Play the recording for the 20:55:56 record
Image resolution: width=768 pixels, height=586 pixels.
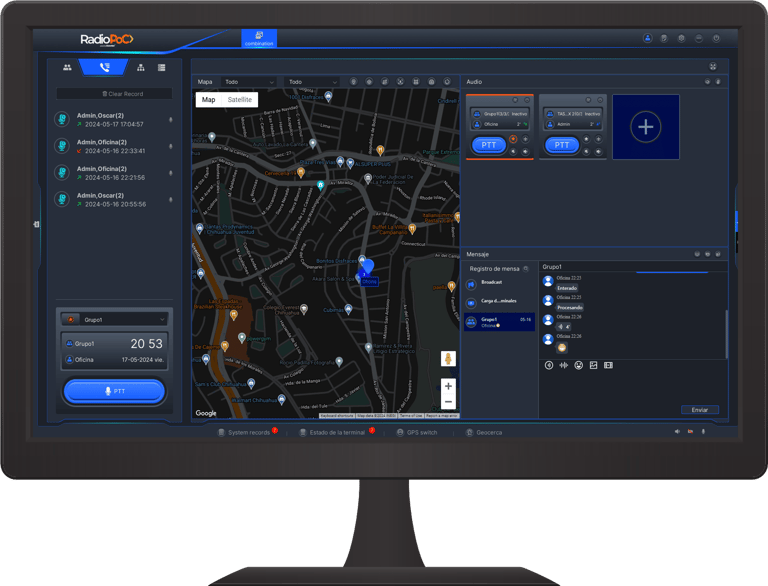click(170, 199)
